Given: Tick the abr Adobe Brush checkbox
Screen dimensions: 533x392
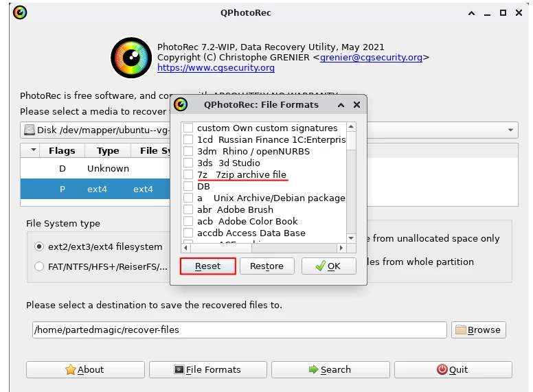Looking at the screenshot, I should point(188,210).
